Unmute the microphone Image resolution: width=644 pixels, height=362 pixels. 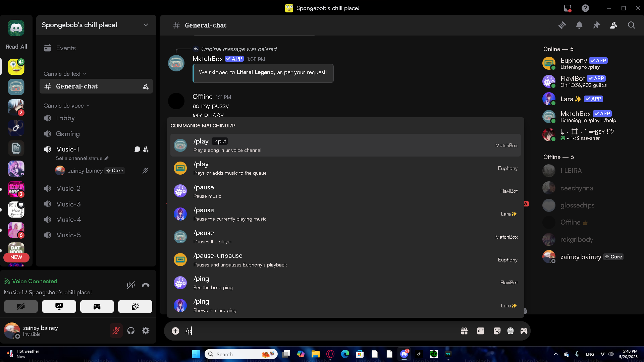(116, 331)
